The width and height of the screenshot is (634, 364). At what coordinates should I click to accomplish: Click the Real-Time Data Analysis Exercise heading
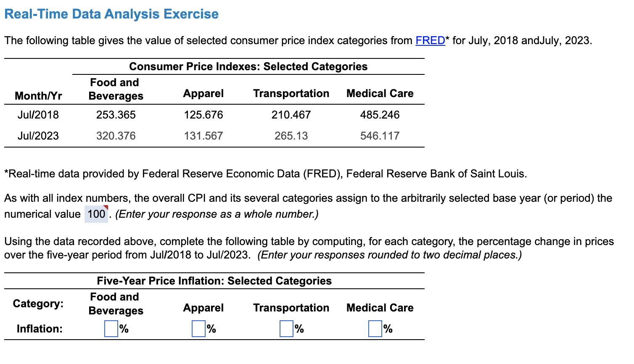111,14
